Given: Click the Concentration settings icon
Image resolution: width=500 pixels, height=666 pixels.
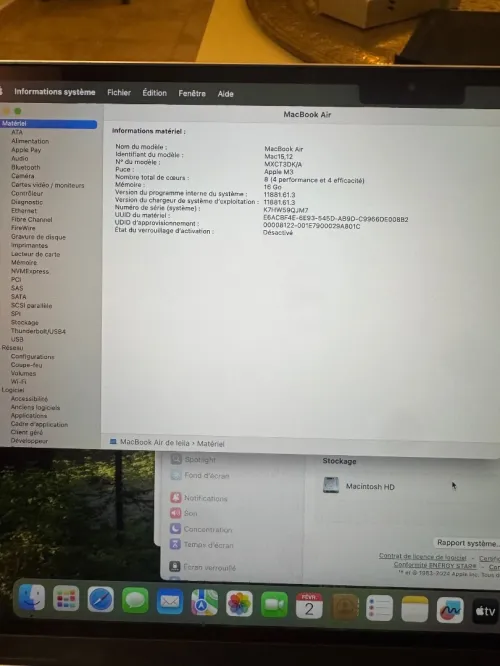Looking at the screenshot, I should coord(175,528).
